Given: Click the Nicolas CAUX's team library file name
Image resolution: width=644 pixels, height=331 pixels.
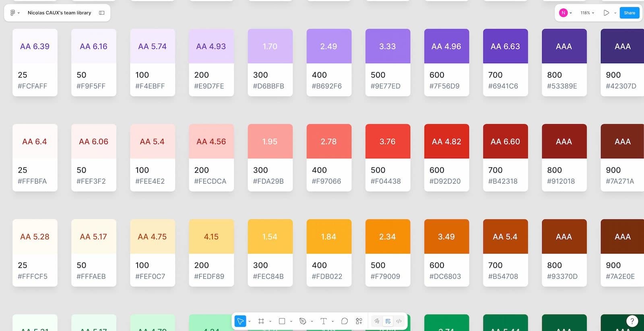Looking at the screenshot, I should point(59,13).
